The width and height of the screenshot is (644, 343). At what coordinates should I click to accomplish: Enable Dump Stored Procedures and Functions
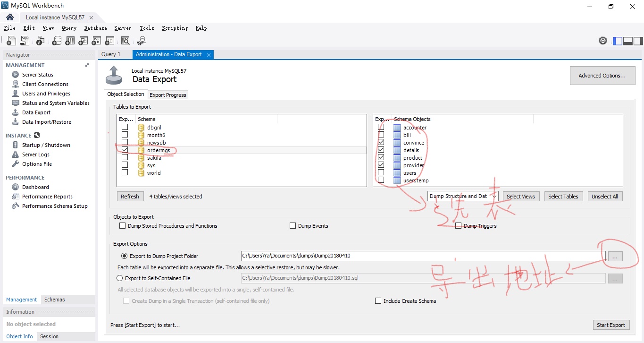pyautogui.click(x=123, y=226)
